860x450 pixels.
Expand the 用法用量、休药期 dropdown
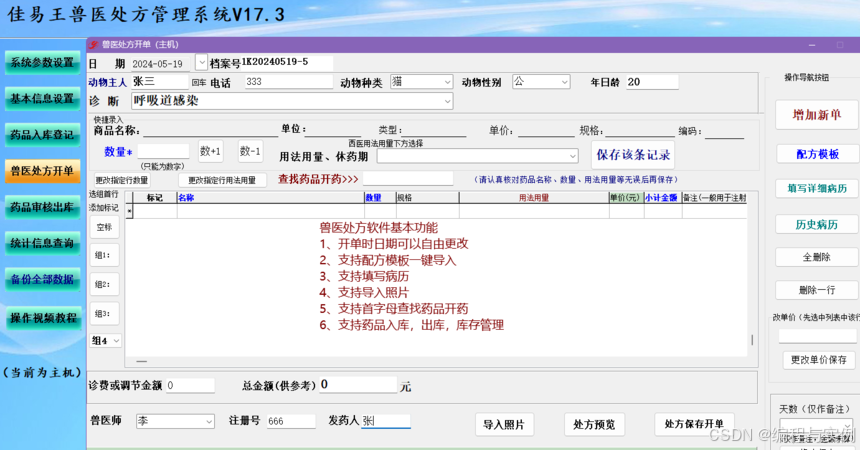click(572, 156)
